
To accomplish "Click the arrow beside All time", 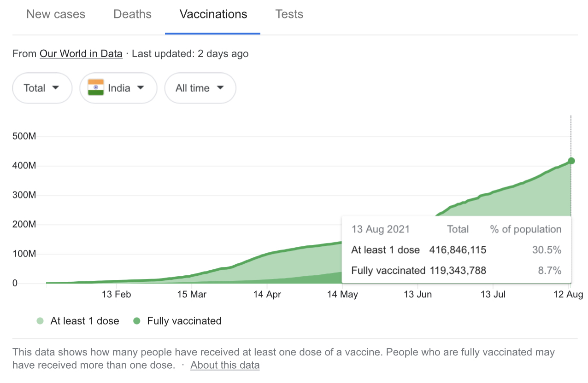I will pos(220,88).
